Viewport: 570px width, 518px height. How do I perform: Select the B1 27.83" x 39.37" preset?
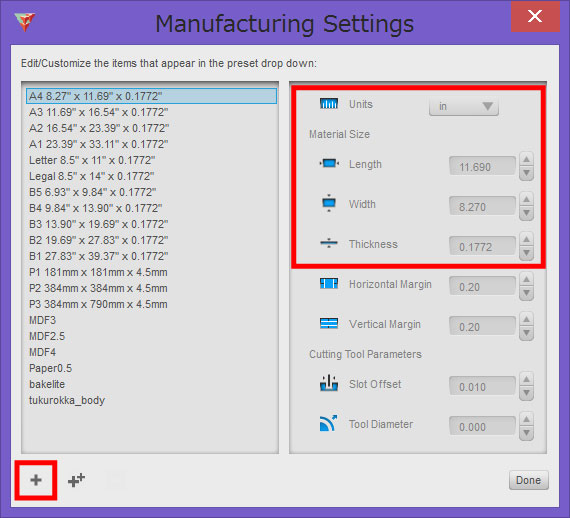(x=151, y=256)
